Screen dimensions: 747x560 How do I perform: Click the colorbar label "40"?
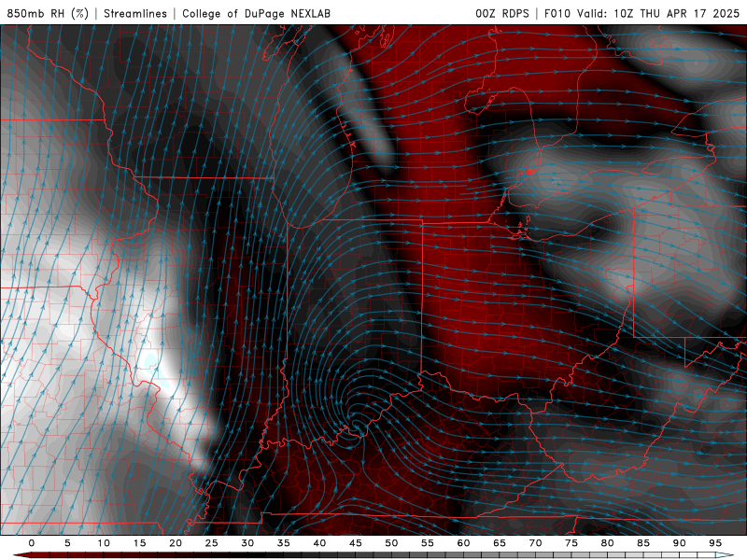(x=319, y=543)
